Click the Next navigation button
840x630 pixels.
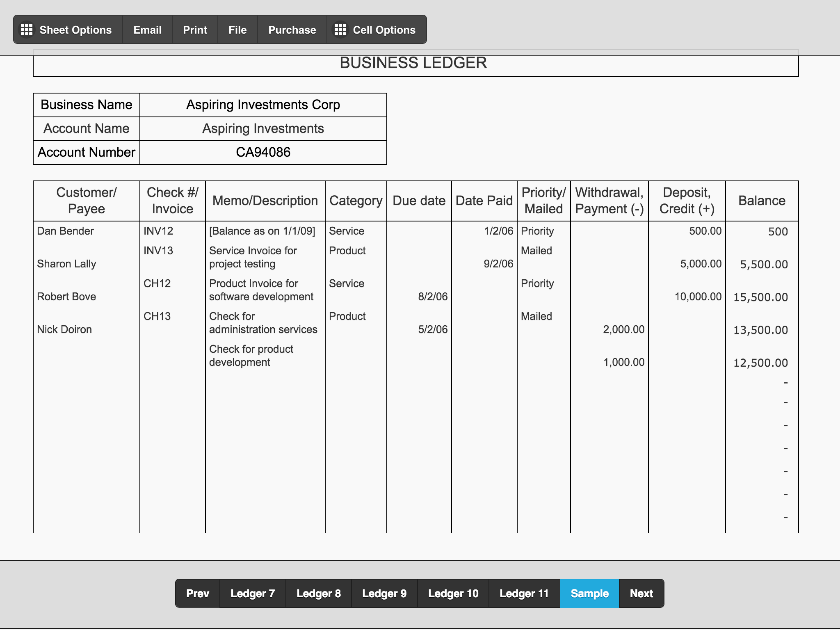(641, 593)
